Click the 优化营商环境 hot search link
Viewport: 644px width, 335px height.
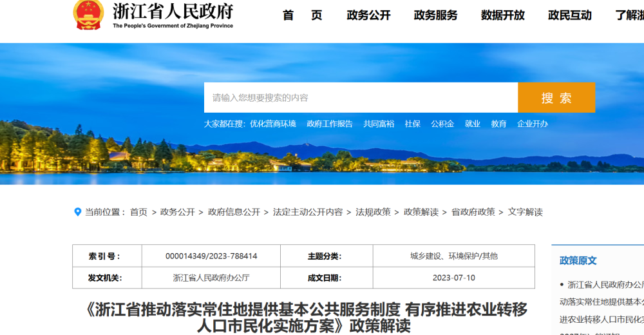273,124
